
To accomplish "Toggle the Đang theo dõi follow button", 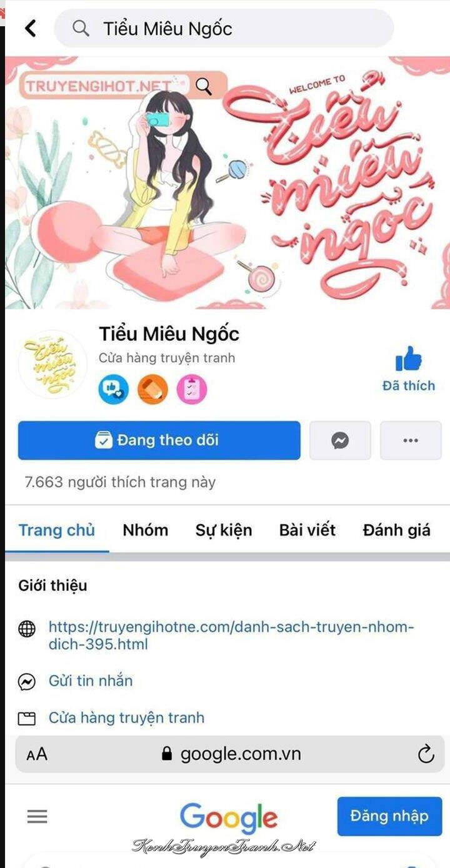I will click(159, 440).
